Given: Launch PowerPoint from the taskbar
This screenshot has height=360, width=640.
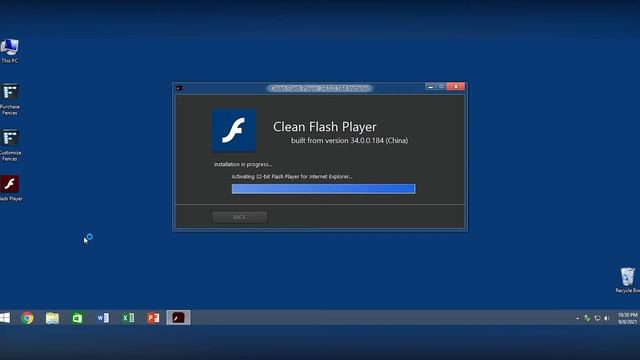Looking at the screenshot, I should (153, 318).
